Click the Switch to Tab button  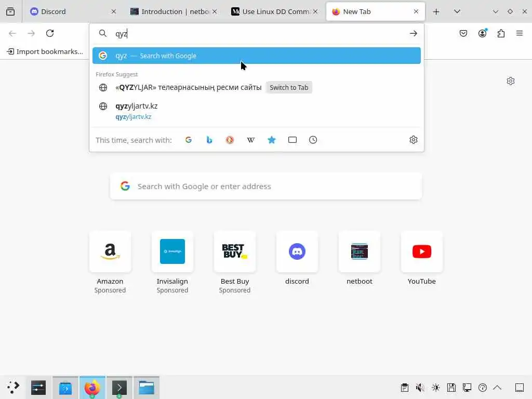click(x=289, y=87)
